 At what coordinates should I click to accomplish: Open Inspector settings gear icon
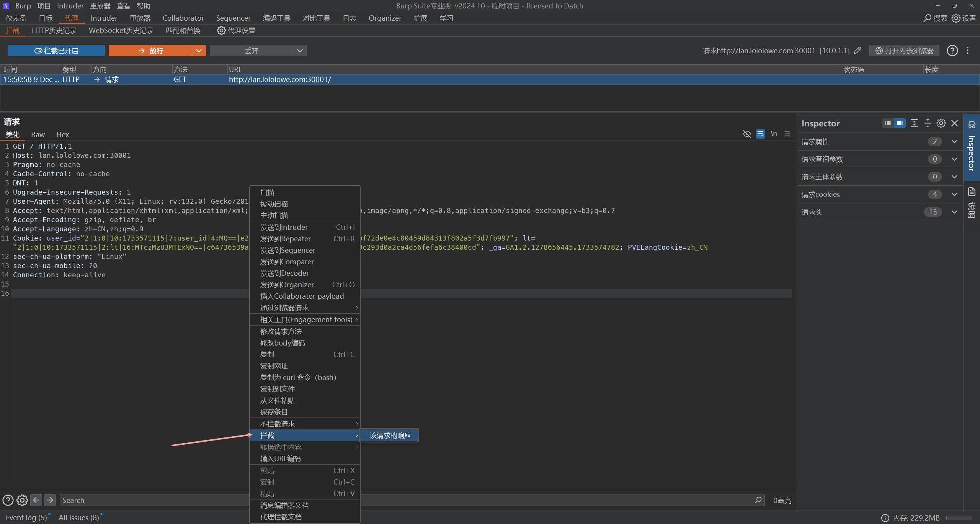(941, 123)
